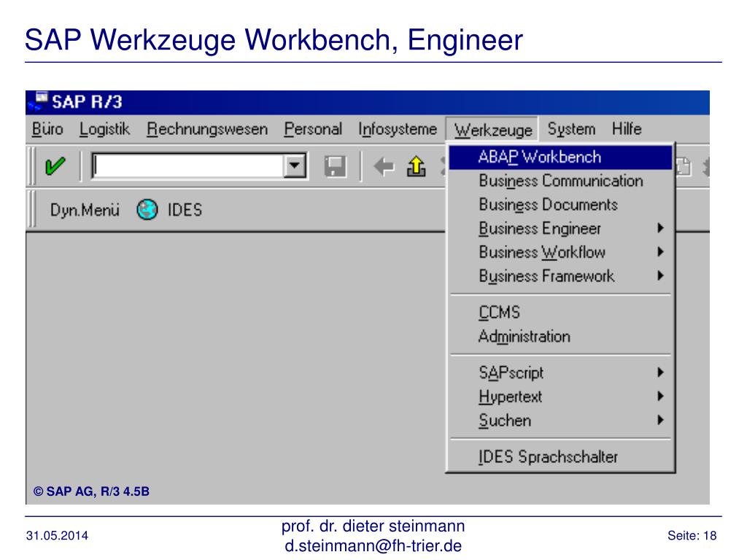747x560 pixels.
Task: Click the d.steinmann@fh-trier.de email text
Action: point(373,545)
